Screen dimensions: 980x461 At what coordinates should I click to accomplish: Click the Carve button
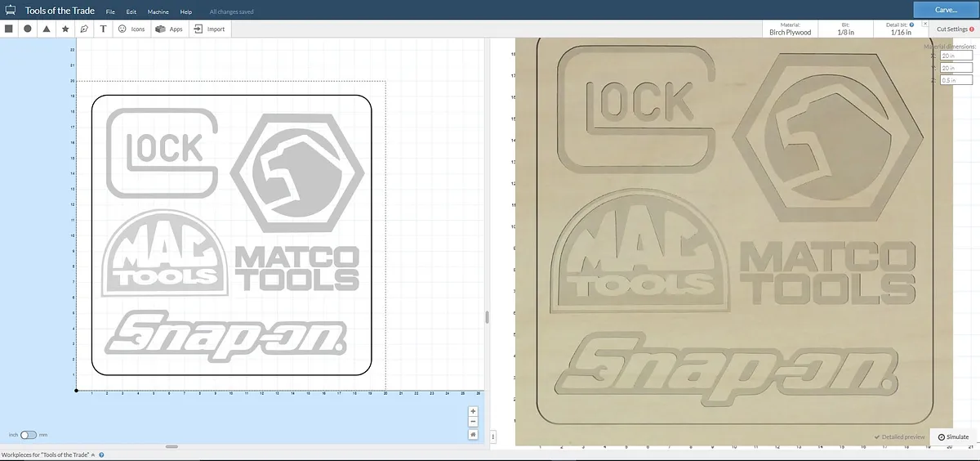click(946, 10)
